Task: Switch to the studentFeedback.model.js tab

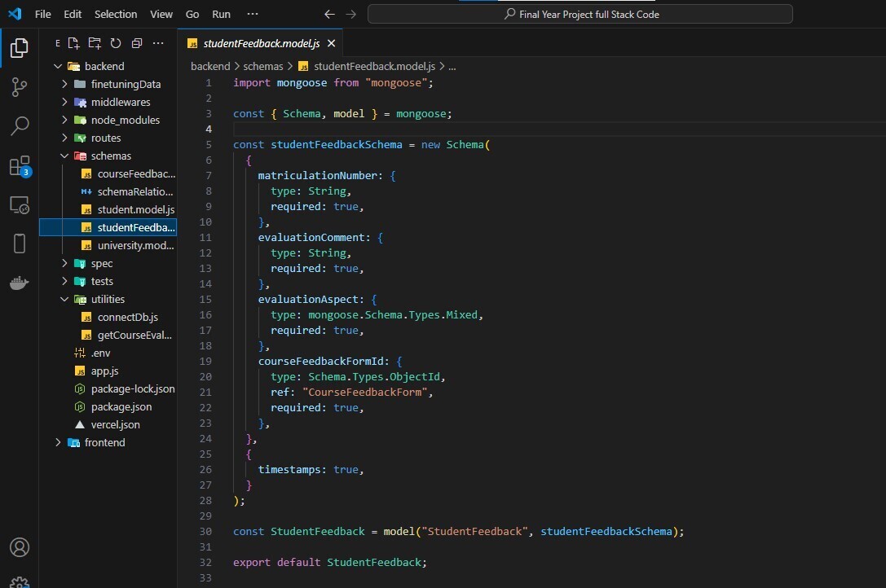Action: click(x=261, y=43)
